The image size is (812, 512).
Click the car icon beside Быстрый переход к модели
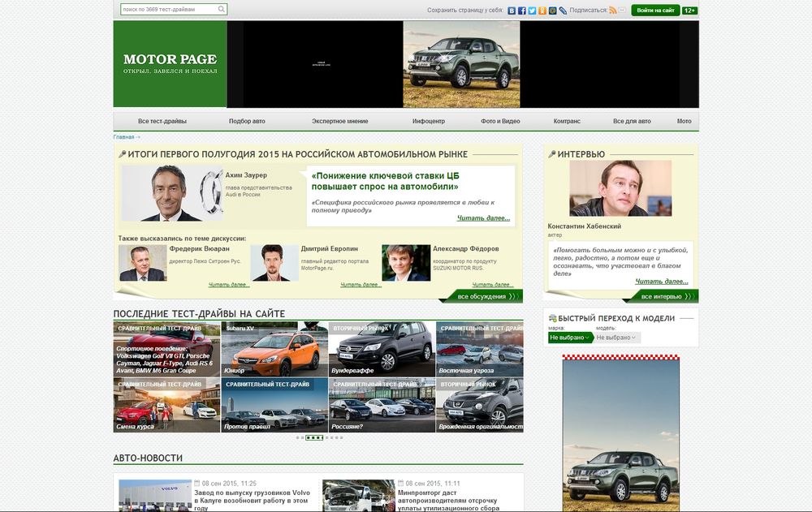click(552, 318)
